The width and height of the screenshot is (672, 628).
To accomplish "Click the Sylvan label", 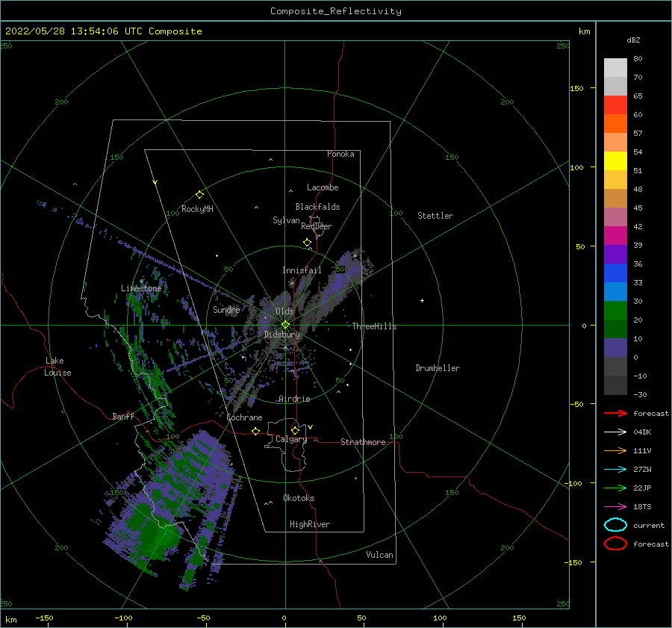I will (x=286, y=220).
